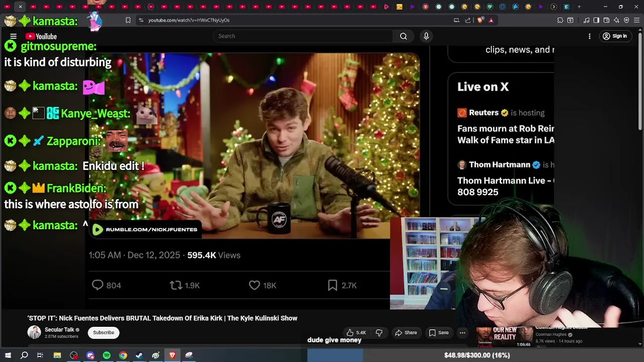Subscribe to Secular Talk
The height and width of the screenshot is (362, 644).
[x=104, y=332]
